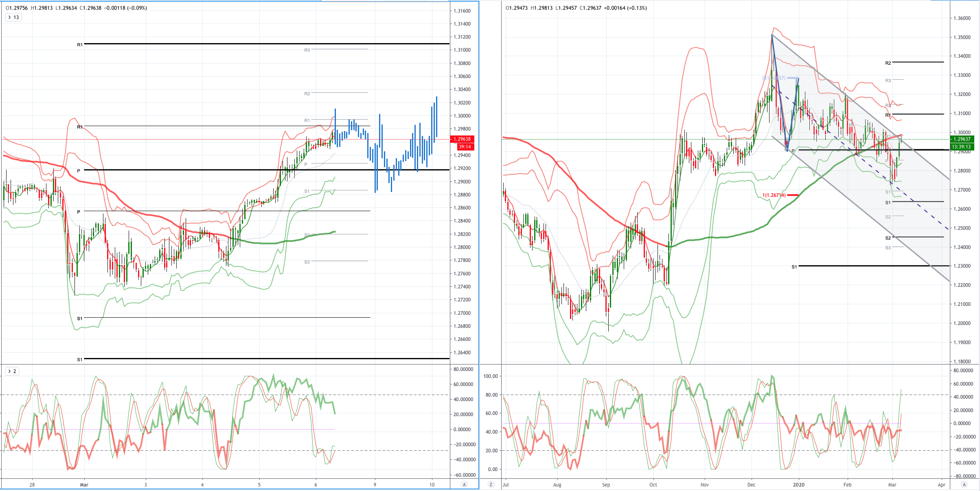Open timezone 'Z' button on right chart
The width and height of the screenshot is (980, 491).
point(491,484)
